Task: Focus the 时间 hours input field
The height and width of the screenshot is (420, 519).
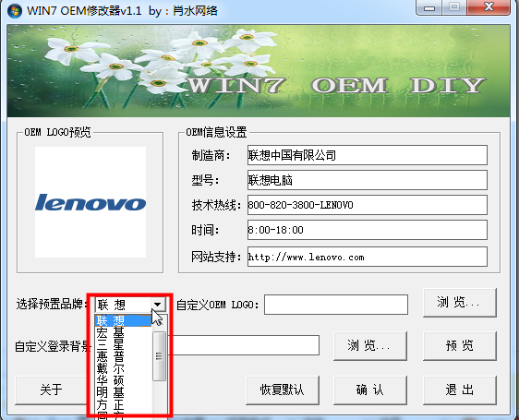Action: (x=367, y=230)
